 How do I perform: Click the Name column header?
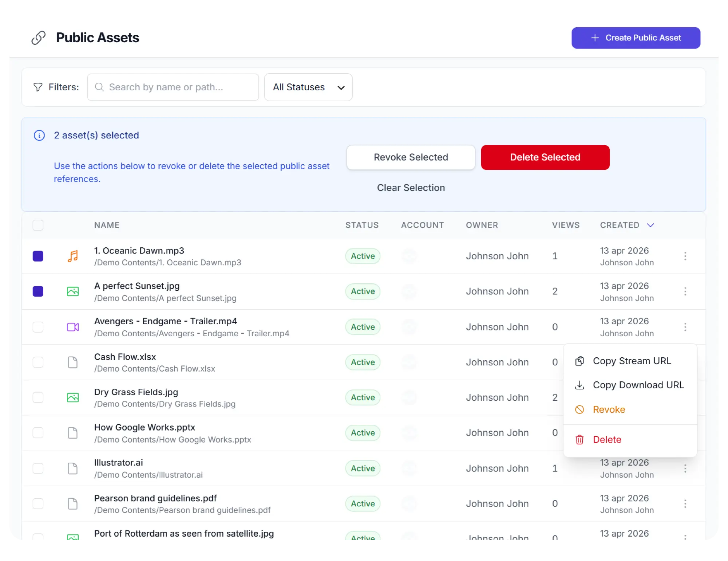coord(107,225)
